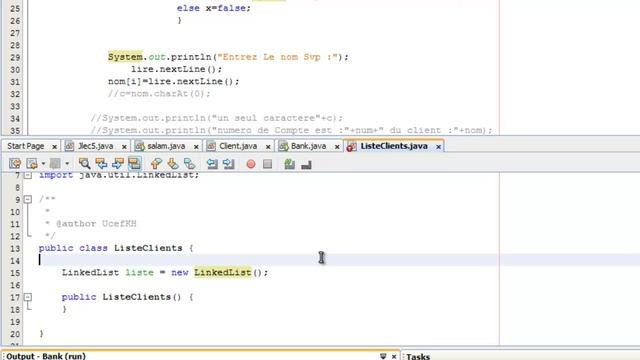Go to next bookmark icon
Viewport: 640px width, 360px height.
[173, 164]
